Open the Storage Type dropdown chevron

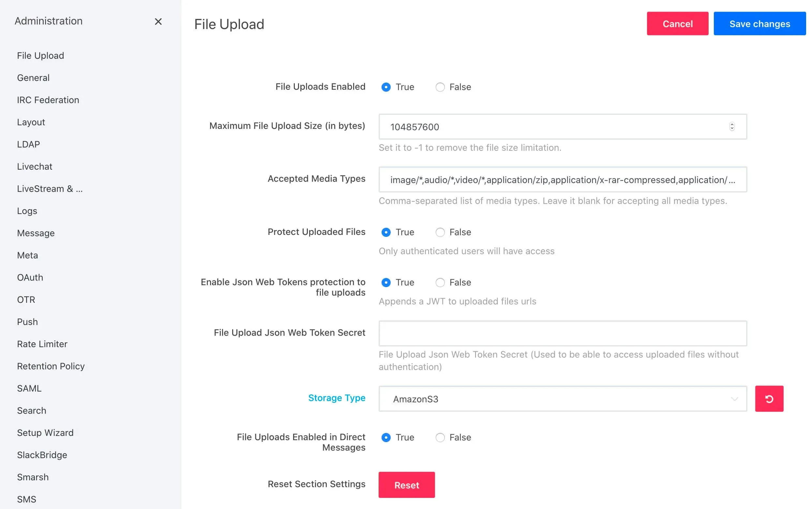point(734,399)
